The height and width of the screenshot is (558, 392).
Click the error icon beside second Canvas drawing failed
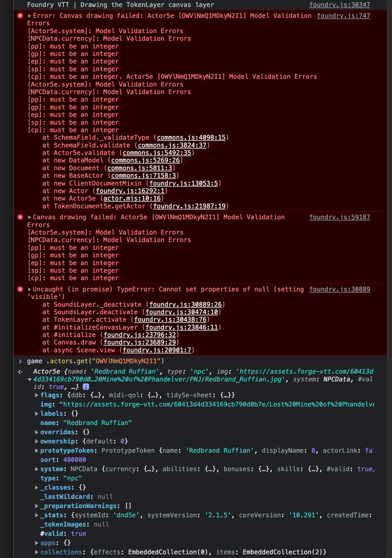(20, 217)
